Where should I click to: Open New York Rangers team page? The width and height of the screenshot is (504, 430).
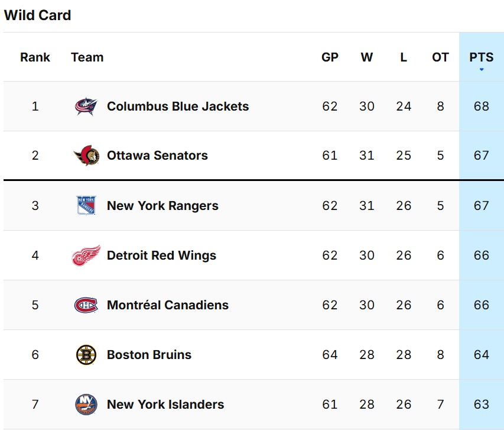pyautogui.click(x=162, y=205)
